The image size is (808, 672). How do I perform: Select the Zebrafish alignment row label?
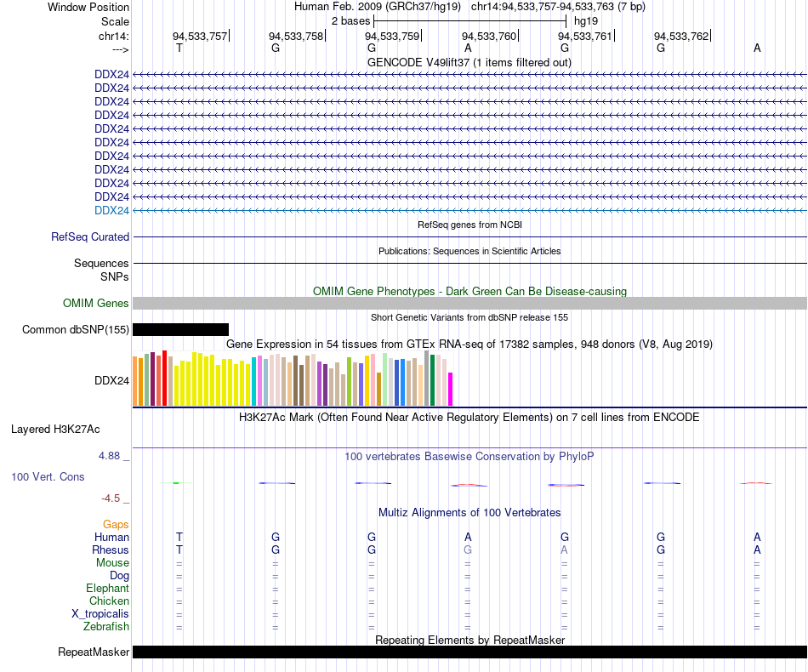click(106, 627)
